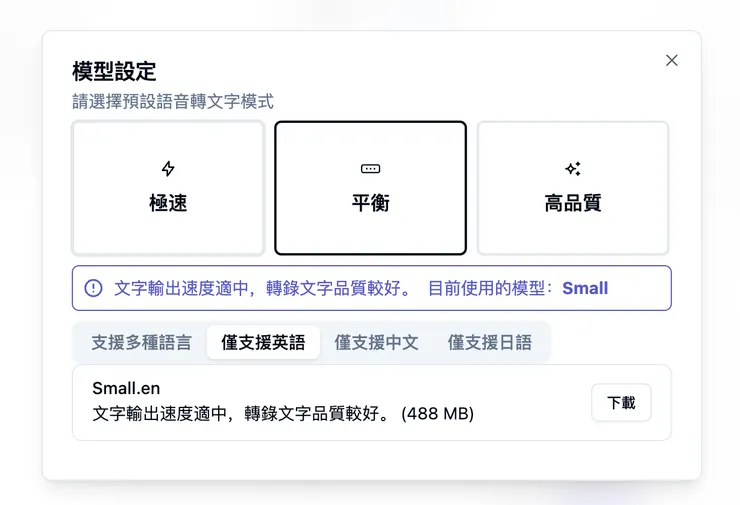Select the 極速 speed mode card

point(168,188)
